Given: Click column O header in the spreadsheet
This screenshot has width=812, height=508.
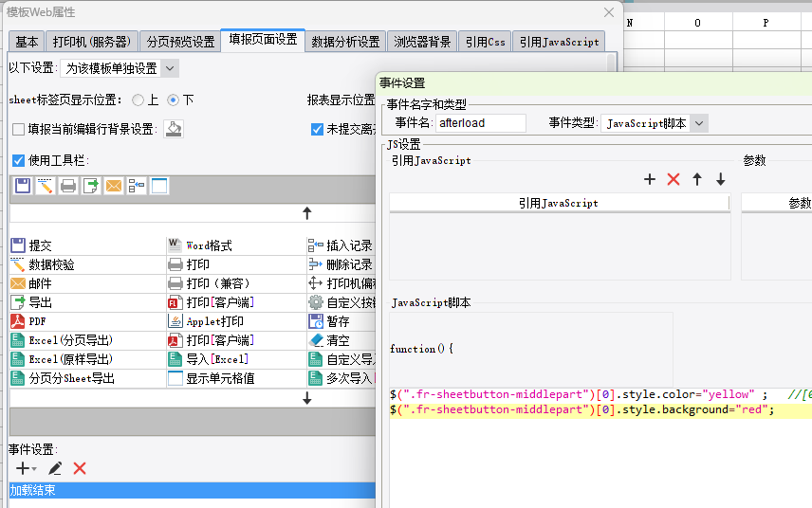Looking at the screenshot, I should [x=697, y=23].
